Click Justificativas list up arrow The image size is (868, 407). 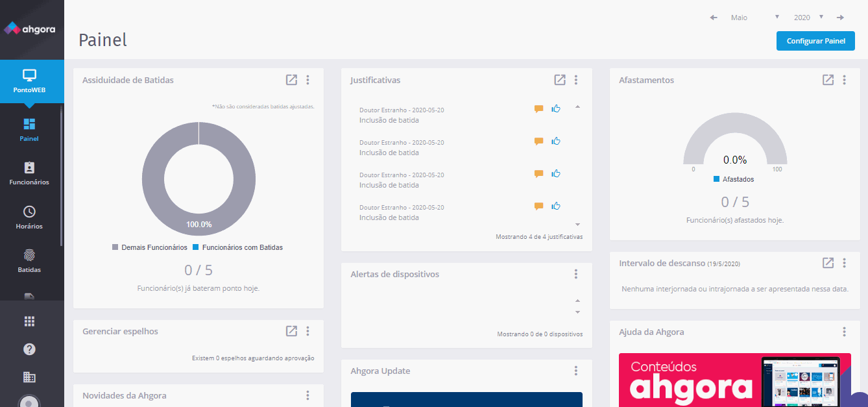(577, 107)
